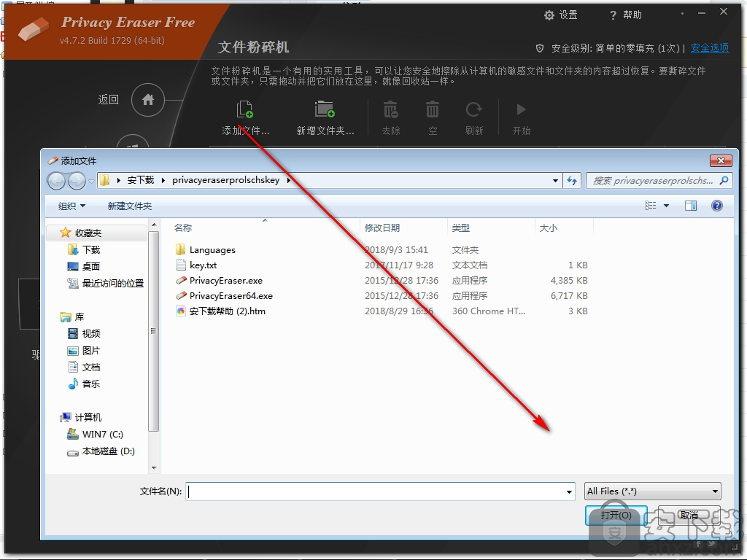Open Help (帮助) in Privacy Eraser
The width and height of the screenshot is (747, 560).
pyautogui.click(x=626, y=15)
